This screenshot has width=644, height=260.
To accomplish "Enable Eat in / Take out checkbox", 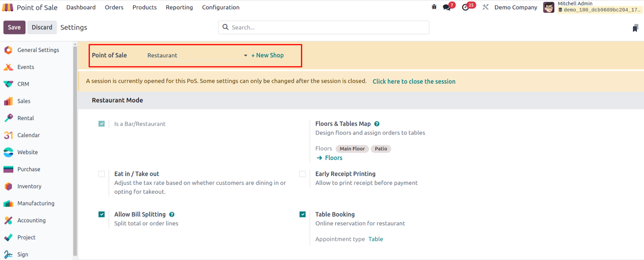I will coord(101,174).
